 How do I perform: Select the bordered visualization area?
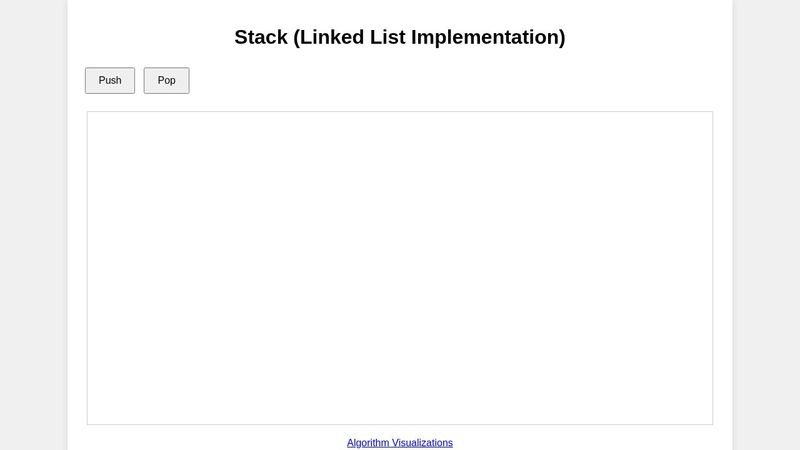coord(400,268)
